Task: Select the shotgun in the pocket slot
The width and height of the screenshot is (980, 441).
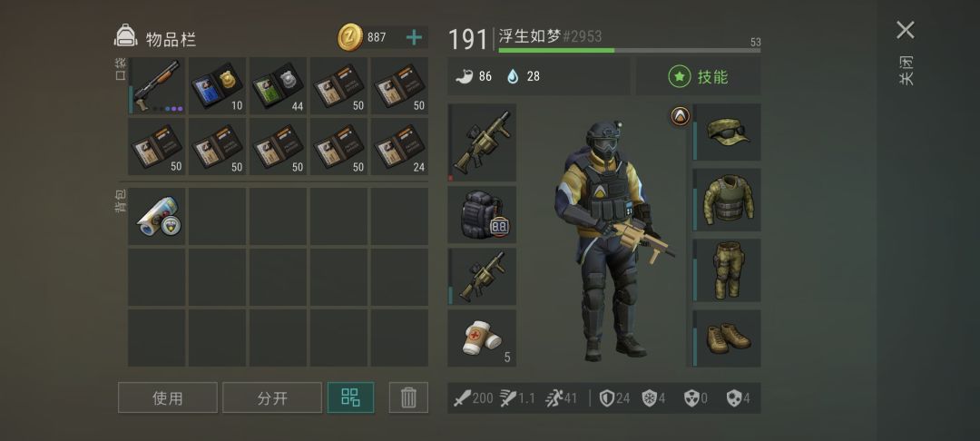Action: point(157,85)
